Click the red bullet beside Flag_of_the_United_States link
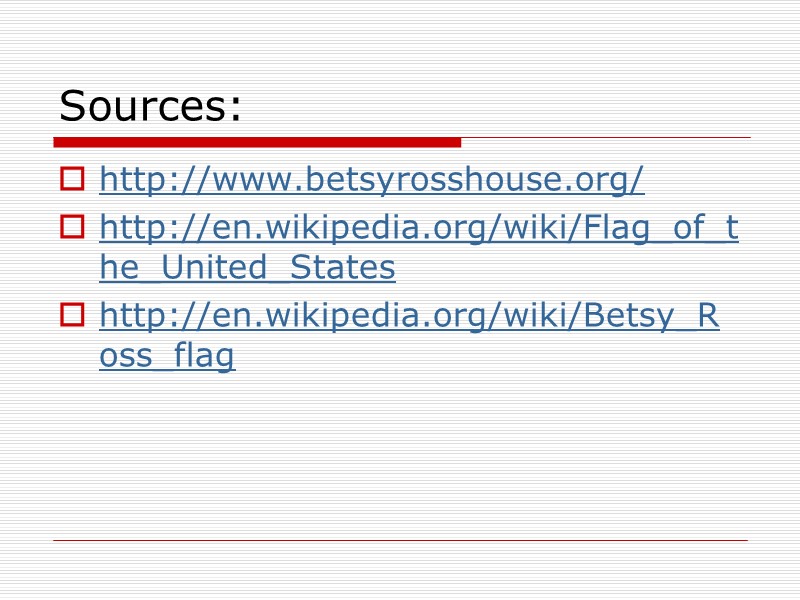Screen dimensions: 800x600 click(72, 229)
